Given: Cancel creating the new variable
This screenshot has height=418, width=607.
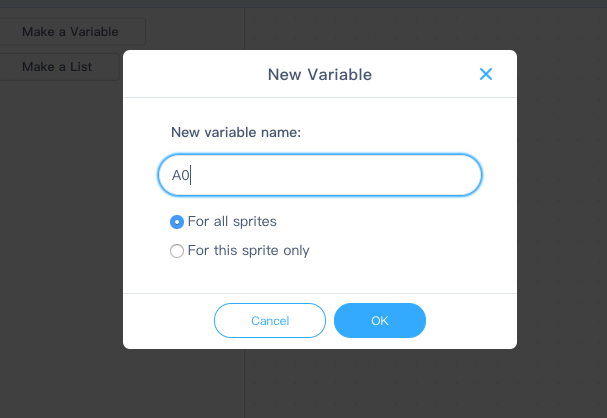Looking at the screenshot, I should coord(270,320).
